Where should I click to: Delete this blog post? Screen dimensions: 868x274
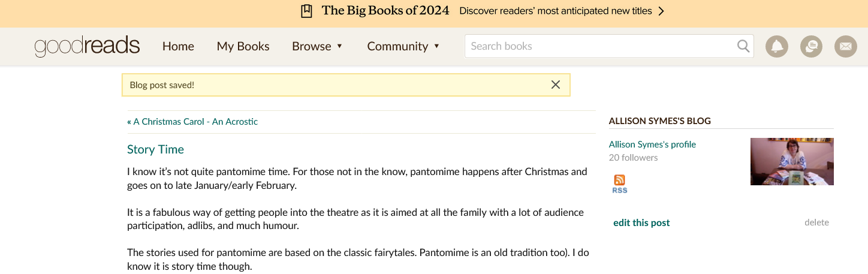point(816,222)
